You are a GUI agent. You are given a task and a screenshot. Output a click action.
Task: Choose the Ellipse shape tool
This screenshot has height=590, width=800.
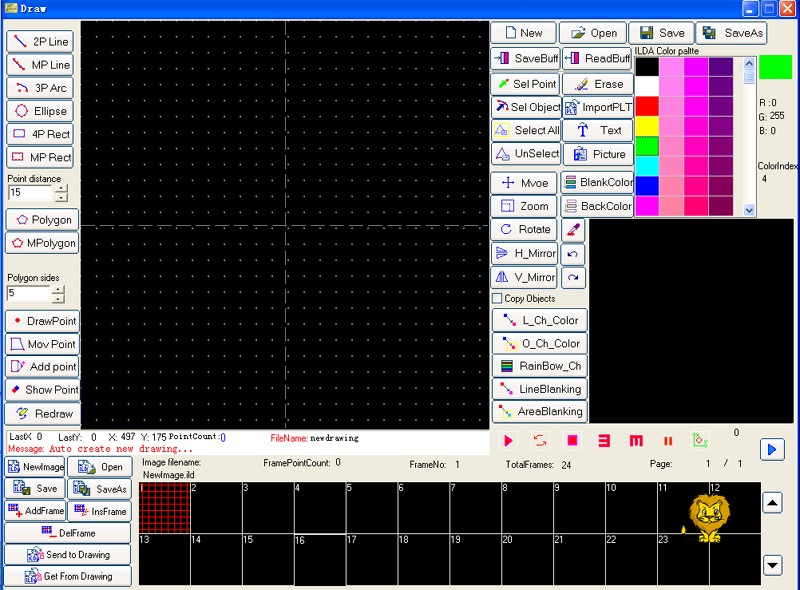[x=41, y=111]
